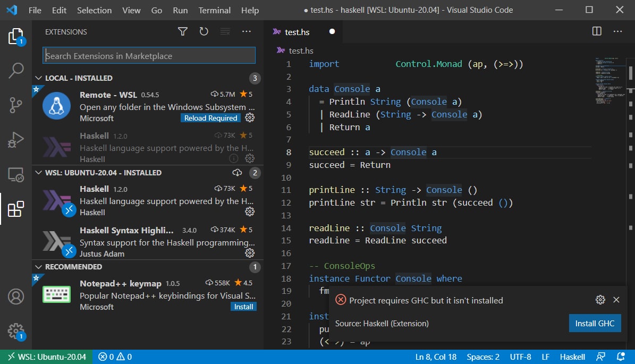Open Remote Explorer view
The width and height of the screenshot is (635, 364).
[16, 175]
